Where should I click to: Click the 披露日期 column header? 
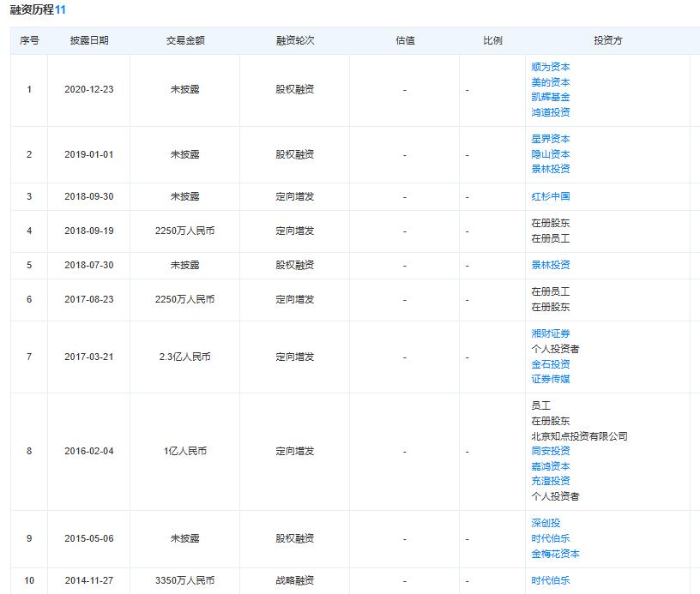[89, 40]
